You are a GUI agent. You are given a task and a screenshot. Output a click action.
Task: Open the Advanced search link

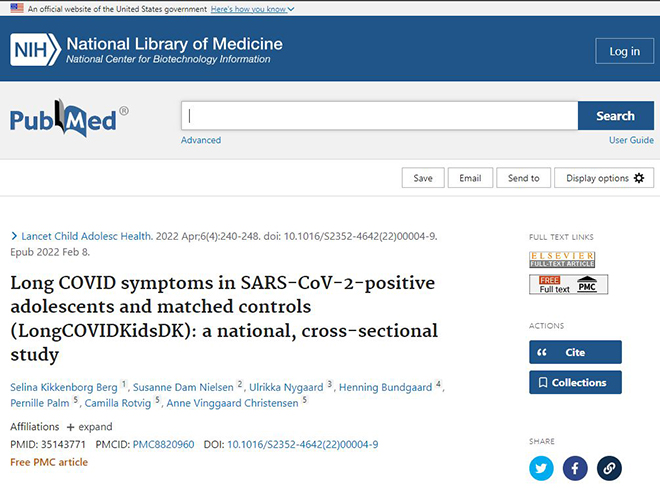pos(201,140)
